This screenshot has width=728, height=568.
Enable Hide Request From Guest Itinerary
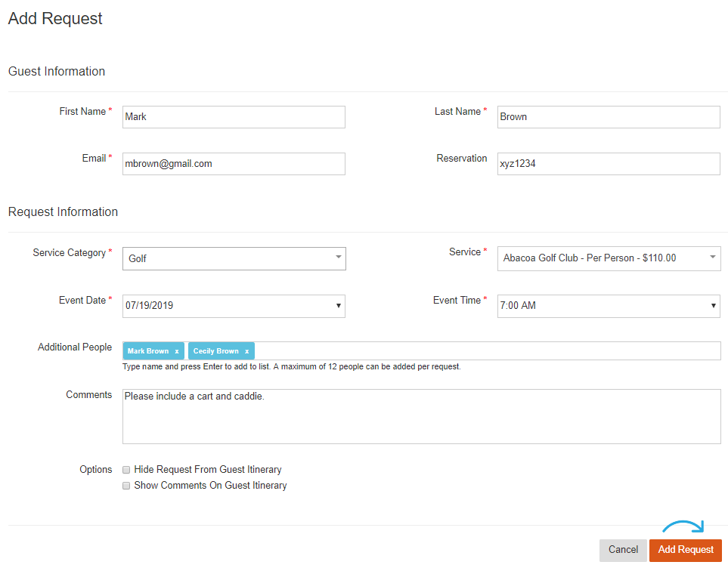(126, 470)
